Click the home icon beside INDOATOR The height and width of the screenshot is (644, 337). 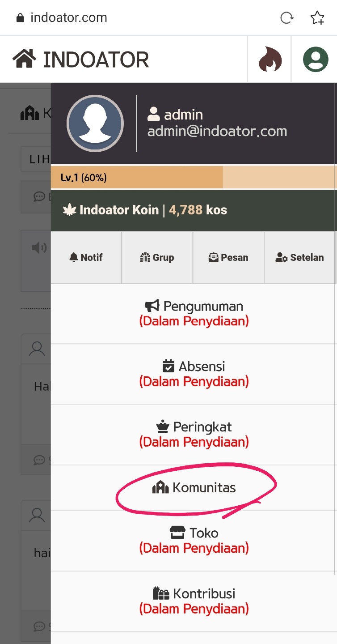24,60
